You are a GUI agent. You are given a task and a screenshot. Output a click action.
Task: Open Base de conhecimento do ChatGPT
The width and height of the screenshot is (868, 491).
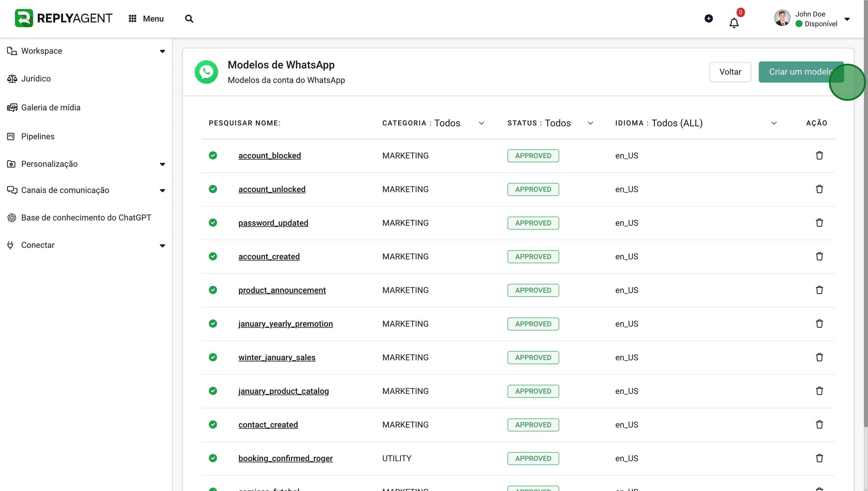pos(86,218)
